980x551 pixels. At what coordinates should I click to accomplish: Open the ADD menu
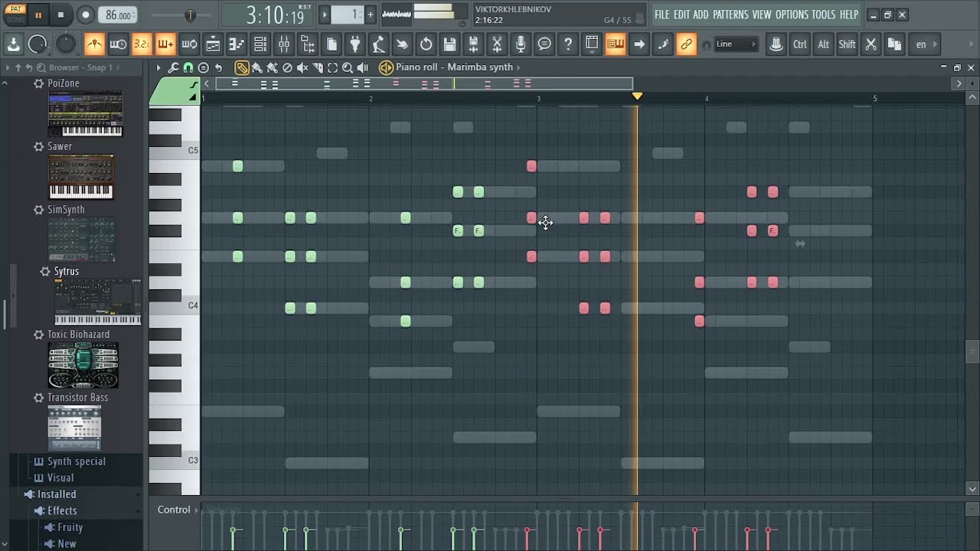701,15
